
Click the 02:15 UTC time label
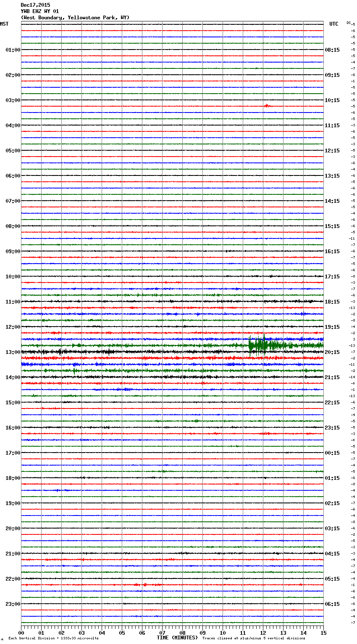332,503
